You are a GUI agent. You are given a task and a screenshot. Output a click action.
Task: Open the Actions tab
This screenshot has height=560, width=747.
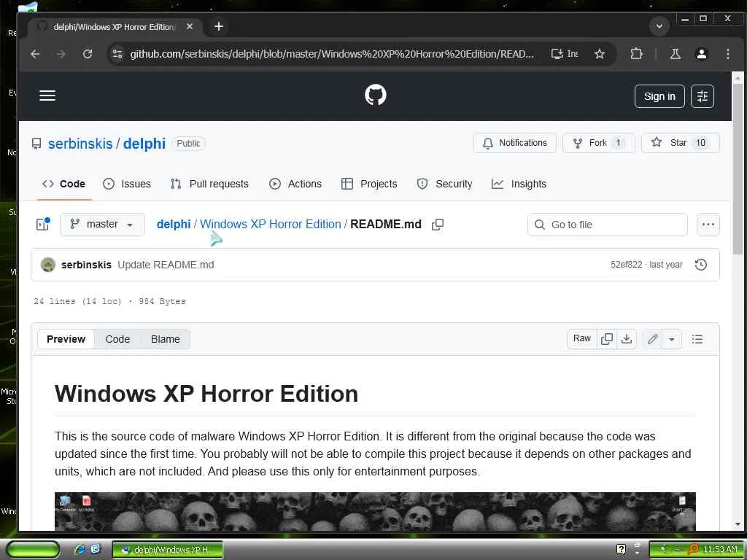(x=295, y=184)
